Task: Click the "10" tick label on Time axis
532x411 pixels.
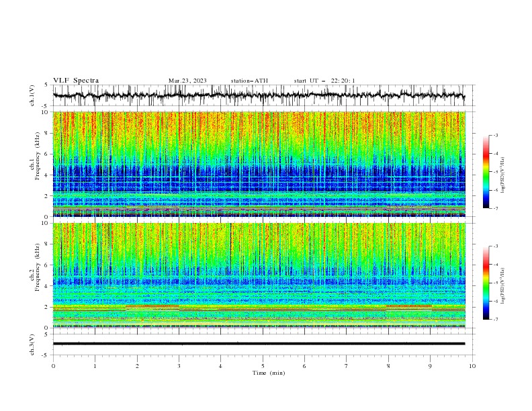Action: point(472,366)
